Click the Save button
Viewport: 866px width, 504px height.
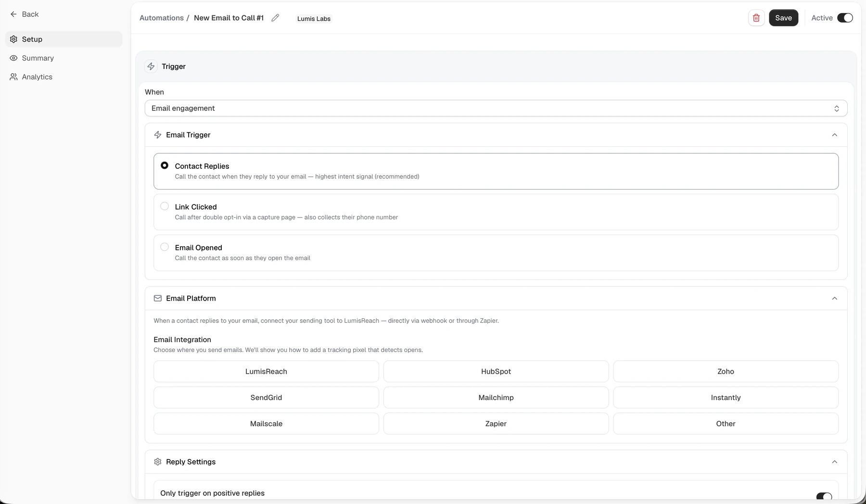click(x=783, y=18)
